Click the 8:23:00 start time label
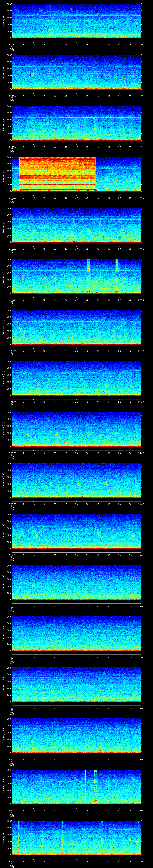The image size is (153, 868). pyautogui.click(x=12, y=504)
